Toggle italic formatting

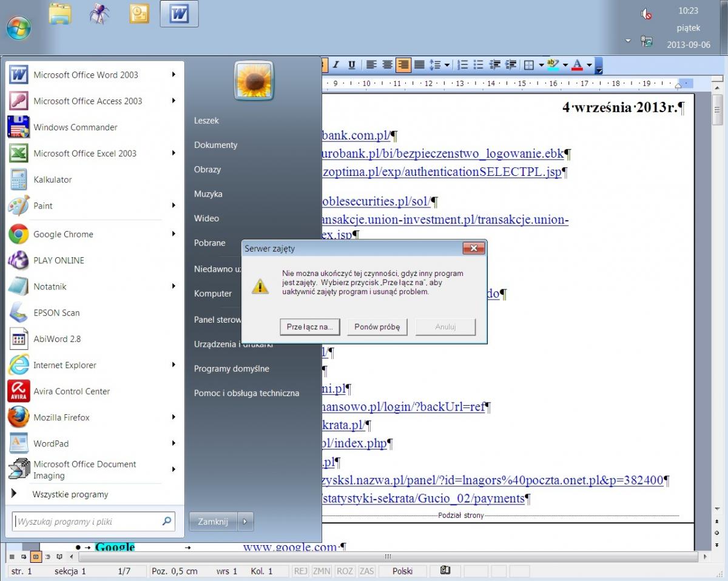[335, 64]
